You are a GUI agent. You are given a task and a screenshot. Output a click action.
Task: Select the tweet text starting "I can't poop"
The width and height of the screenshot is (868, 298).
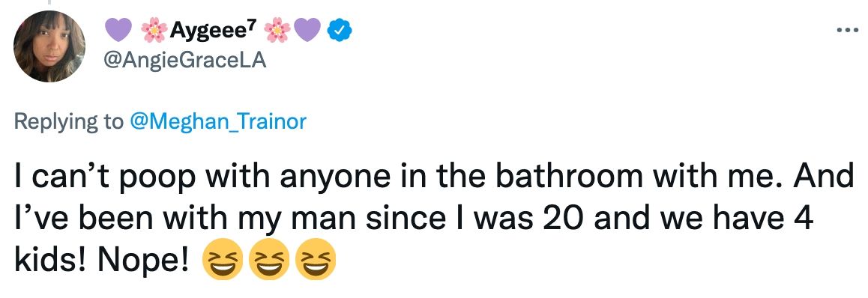(x=434, y=219)
